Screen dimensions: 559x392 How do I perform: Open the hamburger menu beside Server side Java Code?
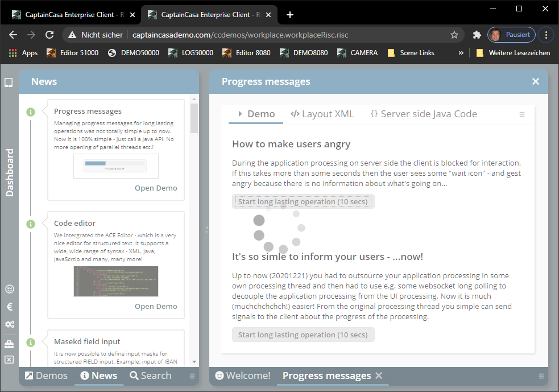tap(522, 114)
